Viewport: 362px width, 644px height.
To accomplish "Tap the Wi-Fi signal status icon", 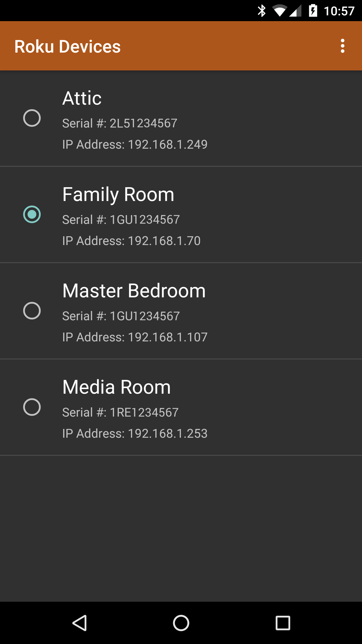I will (x=279, y=11).
